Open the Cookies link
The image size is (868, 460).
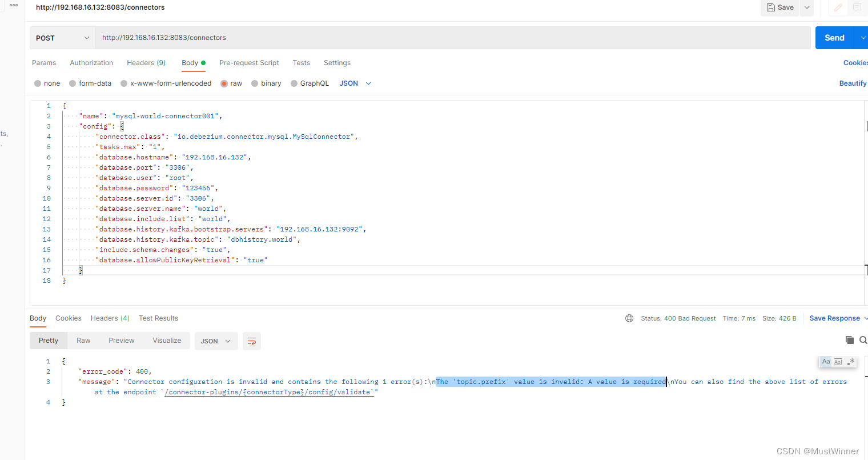pyautogui.click(x=855, y=63)
